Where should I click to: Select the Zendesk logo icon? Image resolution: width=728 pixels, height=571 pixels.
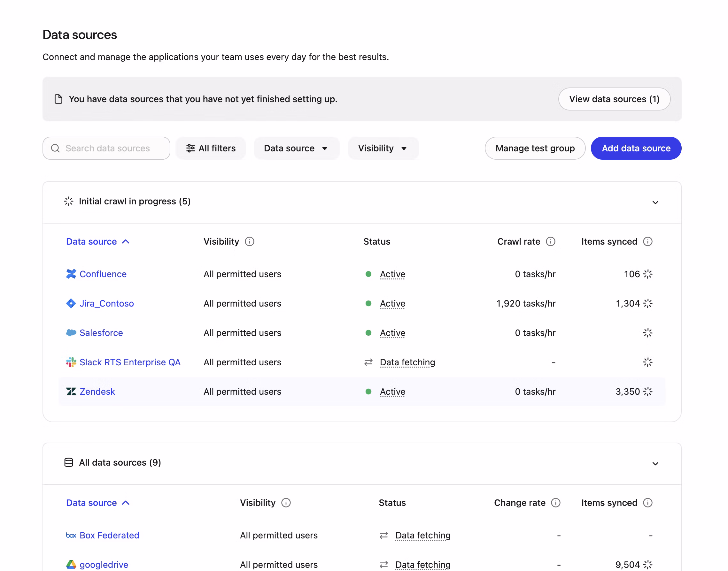(x=71, y=392)
